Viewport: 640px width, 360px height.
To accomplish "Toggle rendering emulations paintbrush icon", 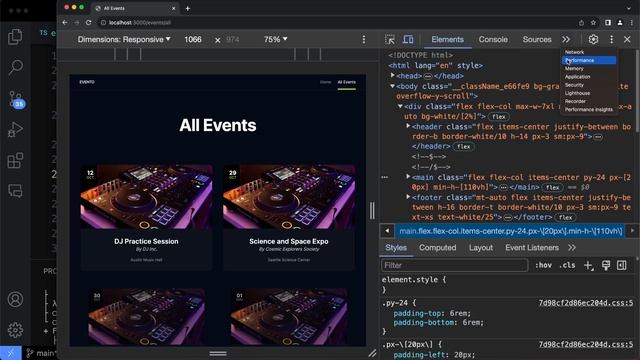I will pyautogui.click(x=606, y=265).
